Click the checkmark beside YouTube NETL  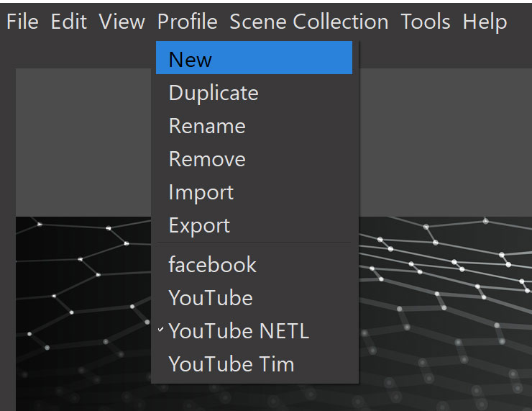coord(161,331)
